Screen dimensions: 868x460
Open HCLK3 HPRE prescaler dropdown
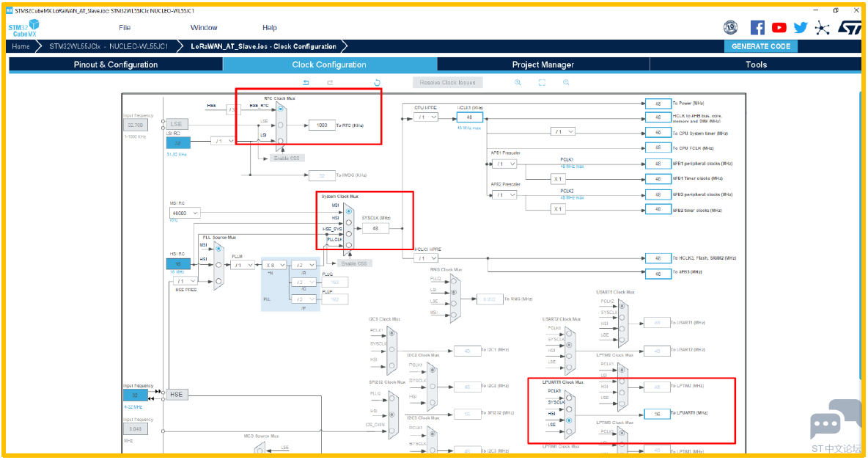coord(426,258)
